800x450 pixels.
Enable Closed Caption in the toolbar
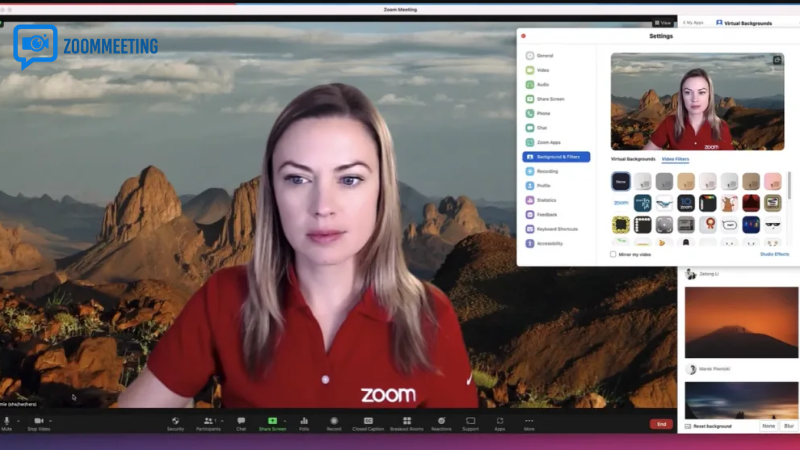(368, 423)
